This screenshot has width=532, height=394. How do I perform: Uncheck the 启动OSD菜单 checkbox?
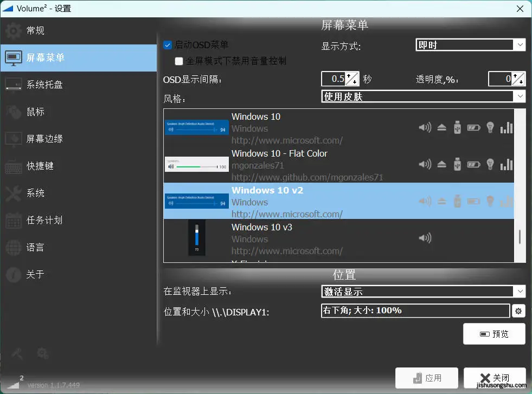pyautogui.click(x=168, y=45)
